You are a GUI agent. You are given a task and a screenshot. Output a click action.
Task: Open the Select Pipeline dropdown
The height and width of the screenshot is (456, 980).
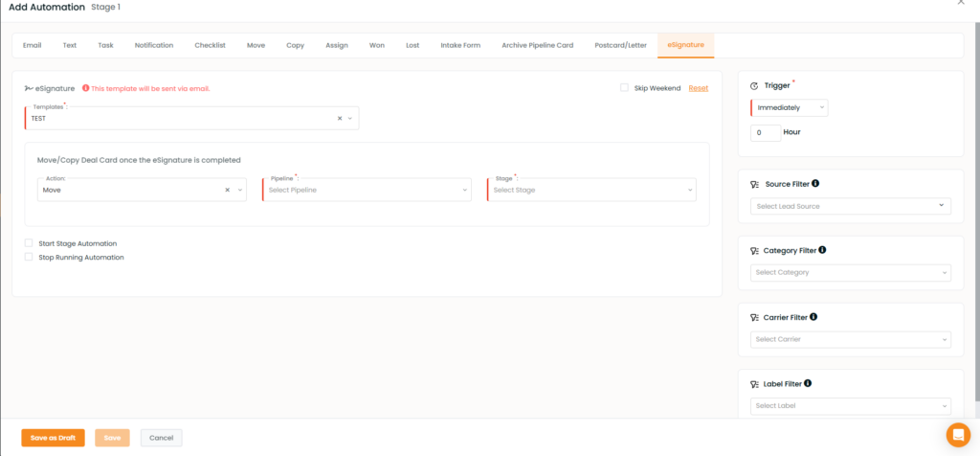click(367, 190)
